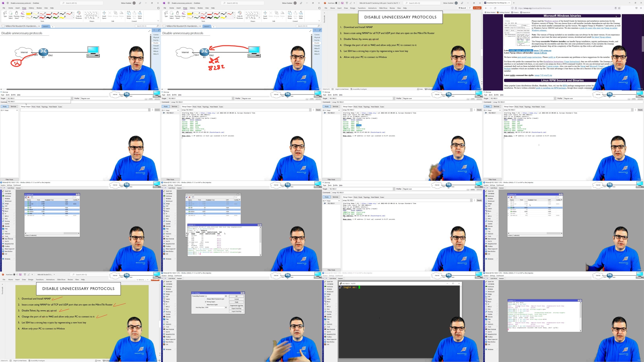Click the undo arrow in the WinBox frame with SSH Settings
The image size is (644, 362).
click(x=163, y=278)
